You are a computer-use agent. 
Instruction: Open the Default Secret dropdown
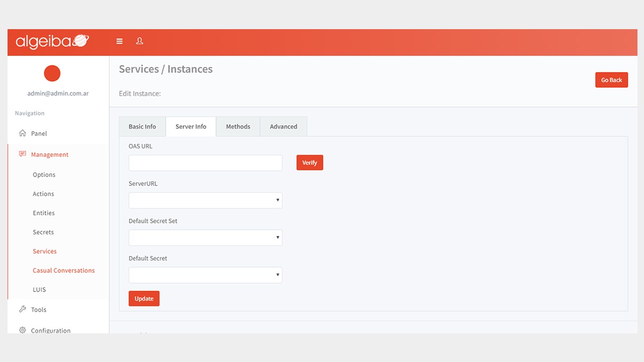pos(205,275)
